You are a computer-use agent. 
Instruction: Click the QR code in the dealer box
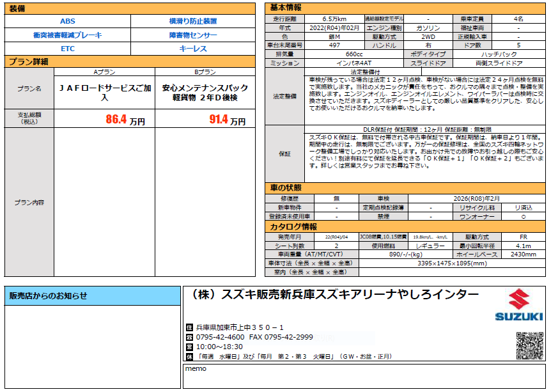(x=530, y=346)
